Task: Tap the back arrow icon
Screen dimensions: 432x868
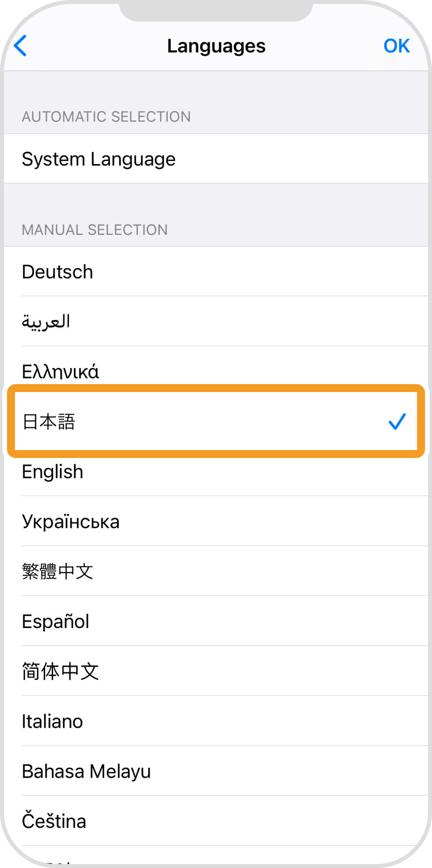Action: click(20, 46)
